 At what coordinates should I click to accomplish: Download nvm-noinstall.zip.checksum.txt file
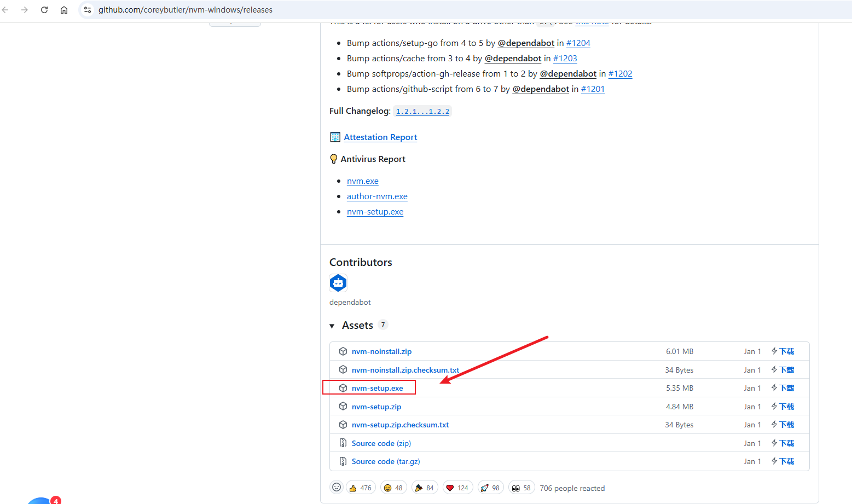405,370
